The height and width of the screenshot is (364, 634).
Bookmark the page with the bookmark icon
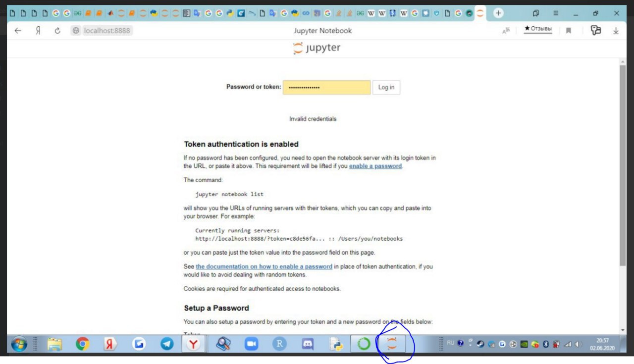[569, 31]
